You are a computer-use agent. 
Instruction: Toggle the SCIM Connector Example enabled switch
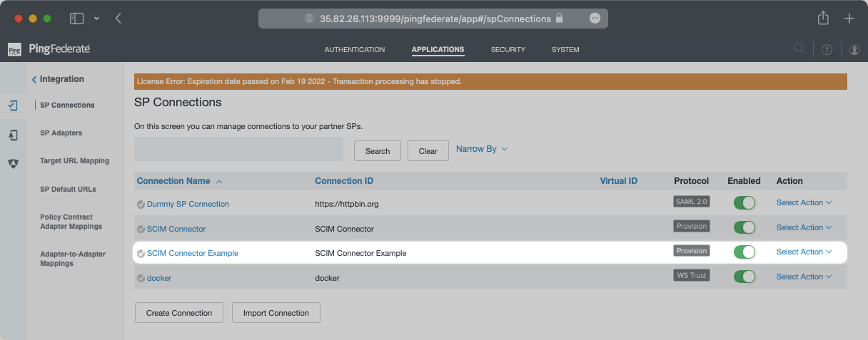744,252
